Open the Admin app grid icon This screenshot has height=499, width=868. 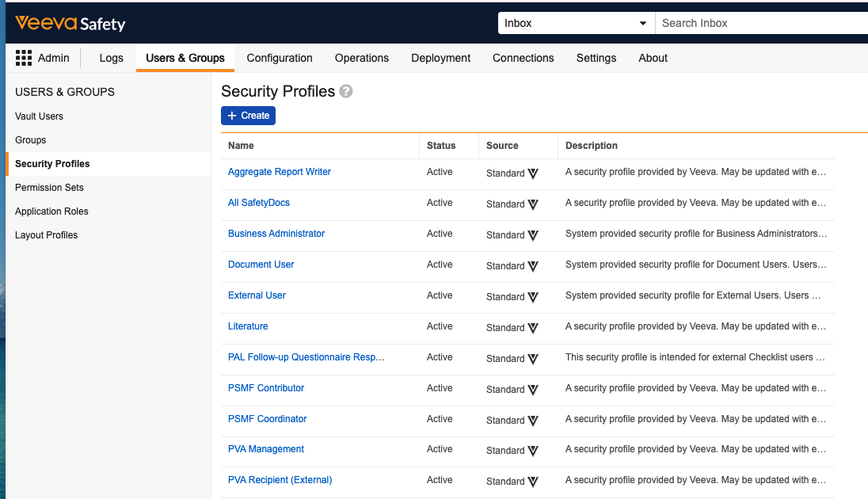(x=23, y=58)
